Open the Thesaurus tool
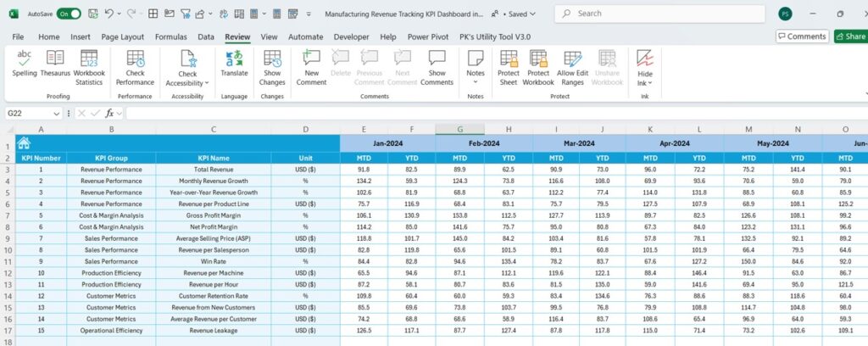The width and height of the screenshot is (868, 346). click(55, 63)
